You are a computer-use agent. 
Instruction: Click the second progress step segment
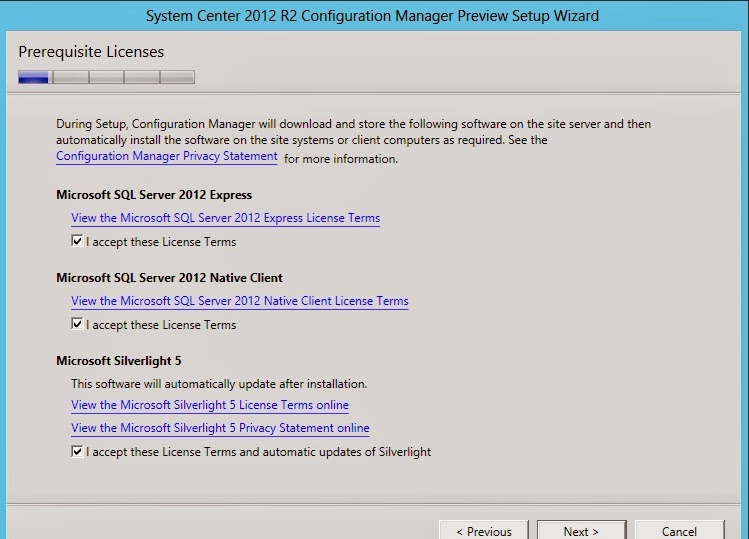coord(70,77)
